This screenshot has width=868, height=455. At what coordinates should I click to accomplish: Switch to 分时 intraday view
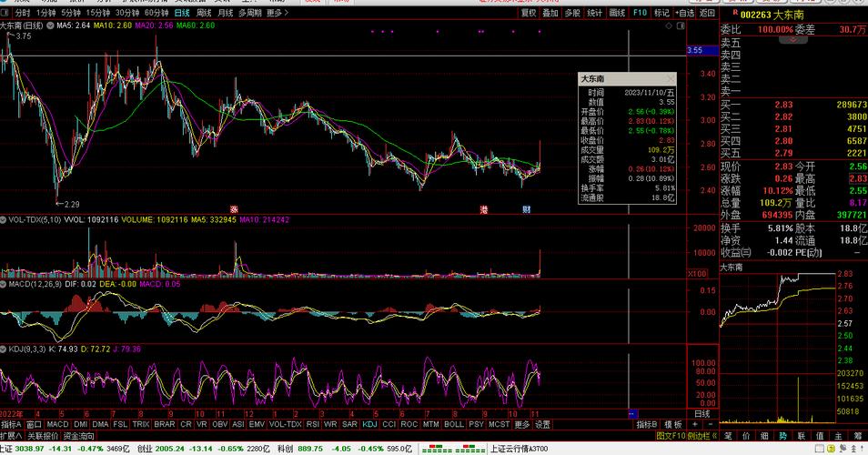click(22, 13)
